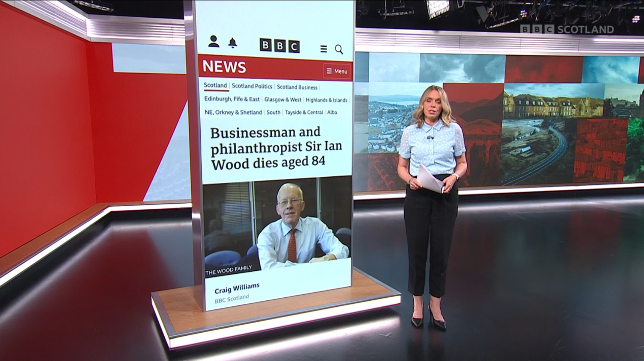
Task: Select the Scotland tab
Action: [x=215, y=85]
